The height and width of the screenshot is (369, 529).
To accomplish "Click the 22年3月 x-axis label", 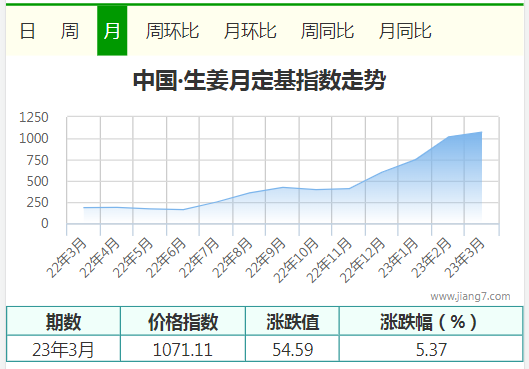I will (67, 257).
